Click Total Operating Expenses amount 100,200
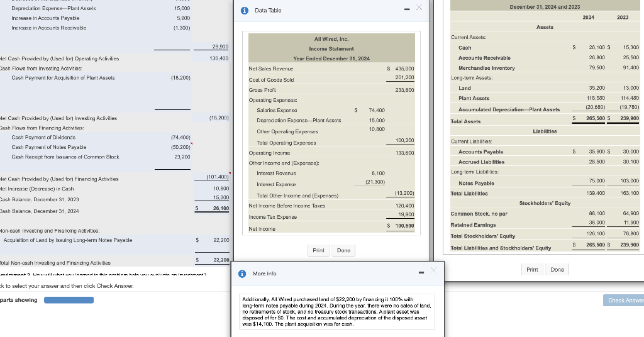644x337 pixels. [x=404, y=140]
